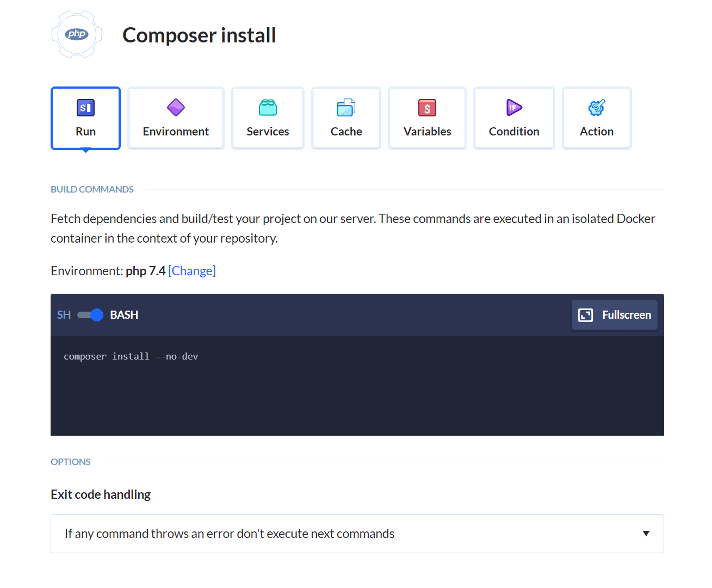Click the Fullscreen expand icon
712x588 pixels.
click(x=585, y=315)
